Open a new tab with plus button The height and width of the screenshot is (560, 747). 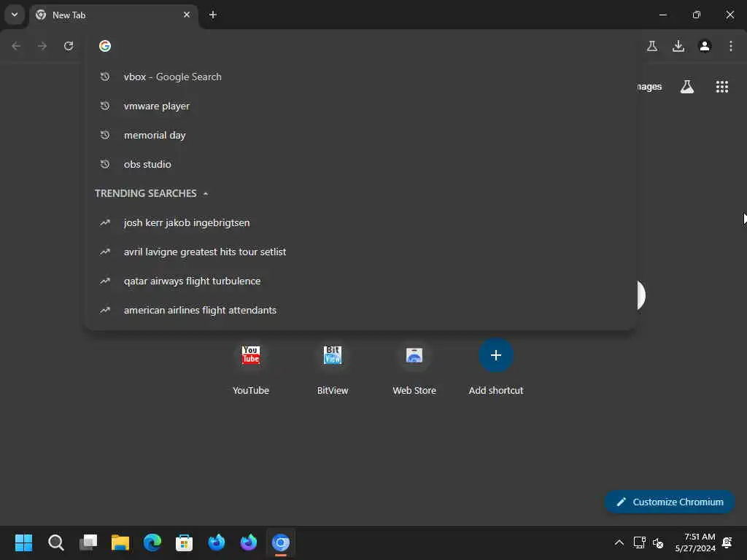click(213, 15)
